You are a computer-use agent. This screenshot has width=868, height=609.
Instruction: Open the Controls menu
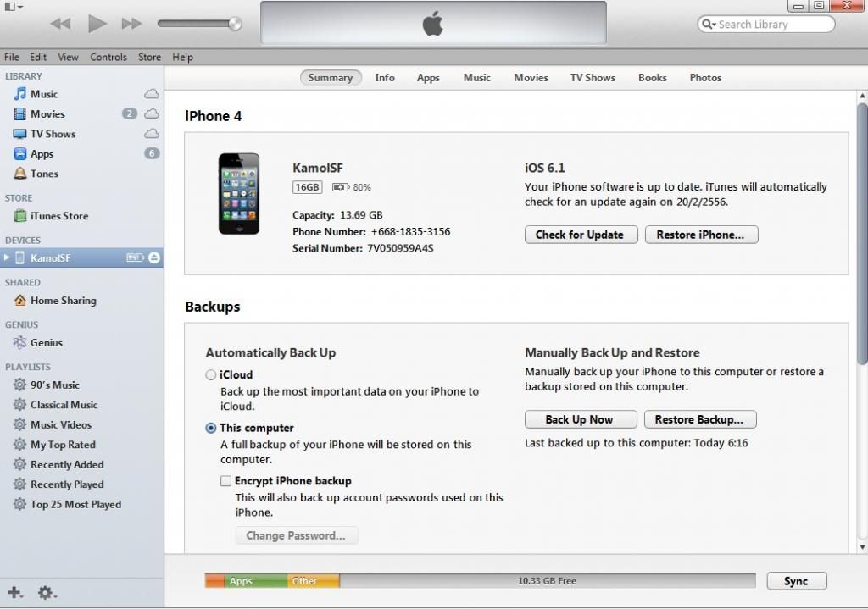(108, 57)
